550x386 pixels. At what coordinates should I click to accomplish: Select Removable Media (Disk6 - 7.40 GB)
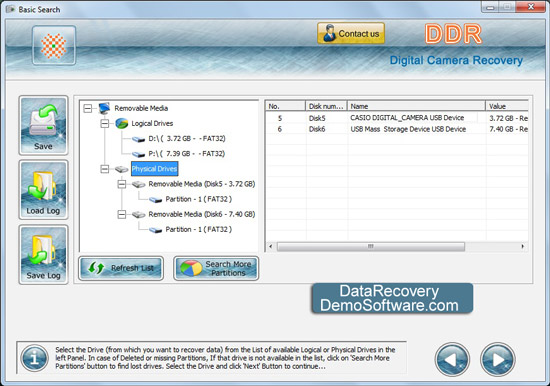(202, 214)
